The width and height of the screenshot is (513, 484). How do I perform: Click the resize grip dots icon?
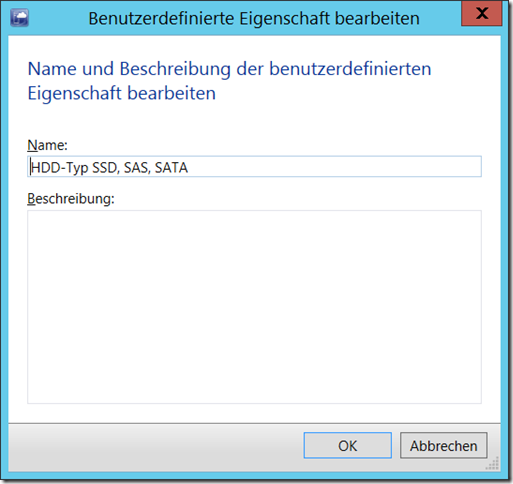(x=492, y=463)
